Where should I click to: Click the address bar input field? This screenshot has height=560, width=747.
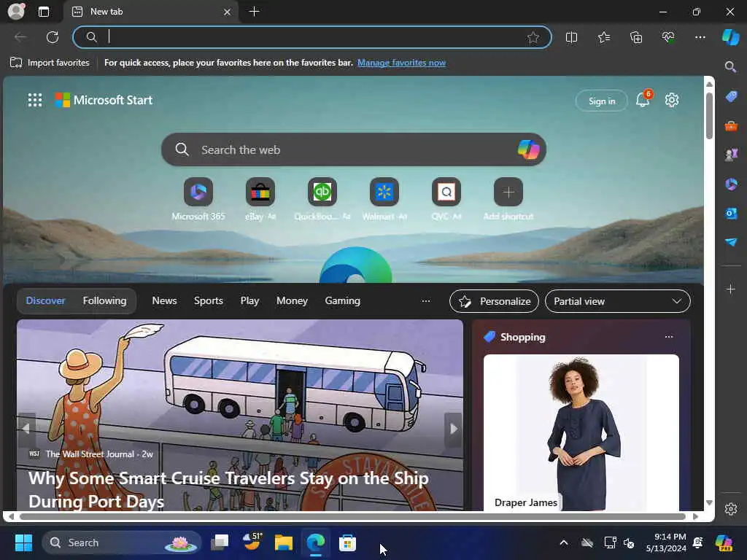[312, 37]
